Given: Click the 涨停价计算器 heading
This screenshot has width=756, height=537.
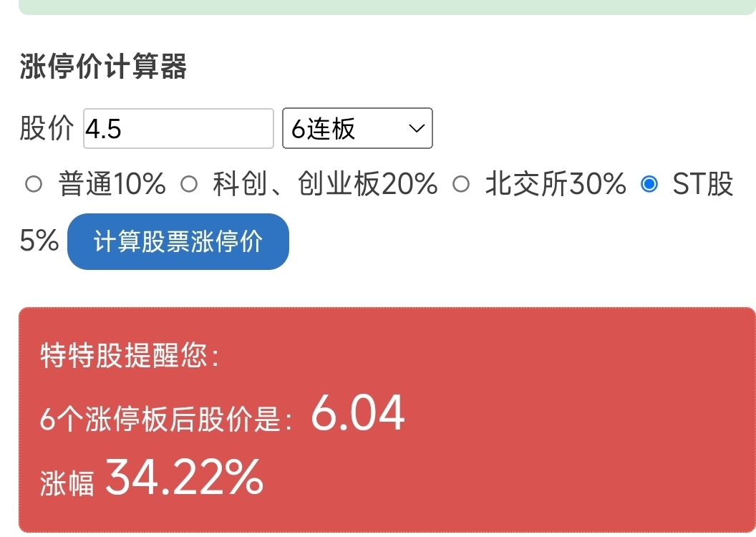Looking at the screenshot, I should [x=103, y=66].
